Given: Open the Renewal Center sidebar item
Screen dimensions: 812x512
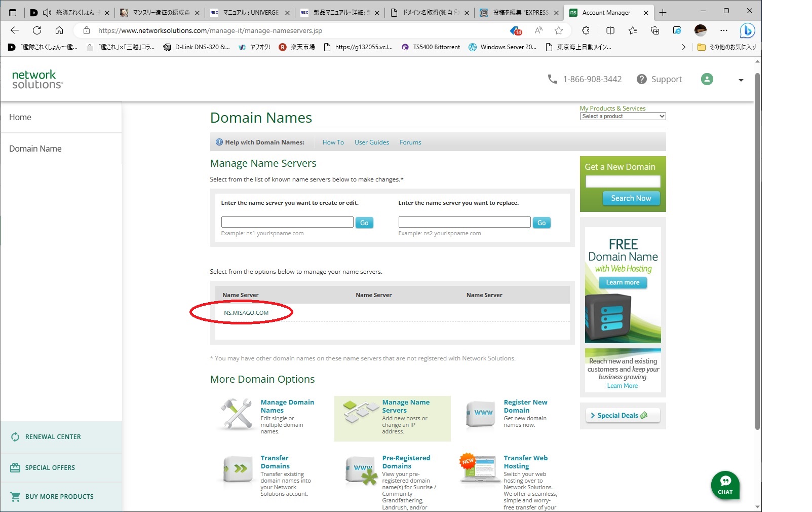Looking at the screenshot, I should [61, 436].
